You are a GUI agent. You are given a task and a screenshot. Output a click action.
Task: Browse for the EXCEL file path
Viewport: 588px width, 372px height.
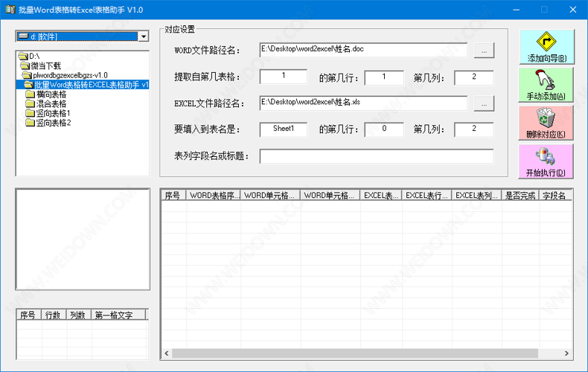484,103
